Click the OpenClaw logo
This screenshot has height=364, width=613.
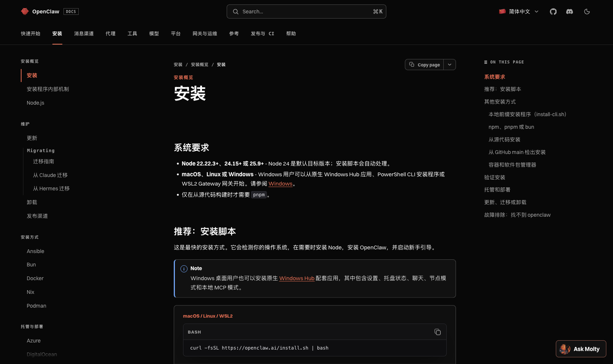[x=40, y=12]
